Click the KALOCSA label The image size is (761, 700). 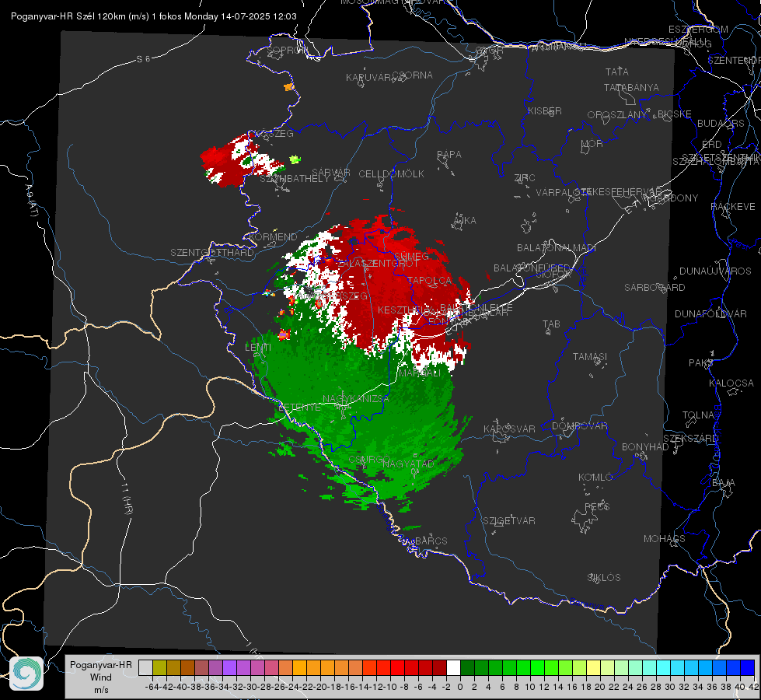(731, 383)
